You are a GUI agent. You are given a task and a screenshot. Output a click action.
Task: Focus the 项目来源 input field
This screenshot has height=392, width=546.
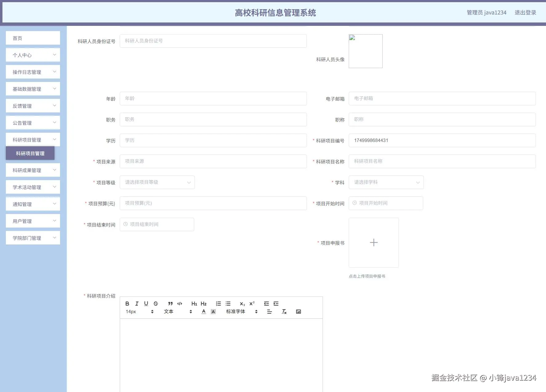click(x=213, y=161)
